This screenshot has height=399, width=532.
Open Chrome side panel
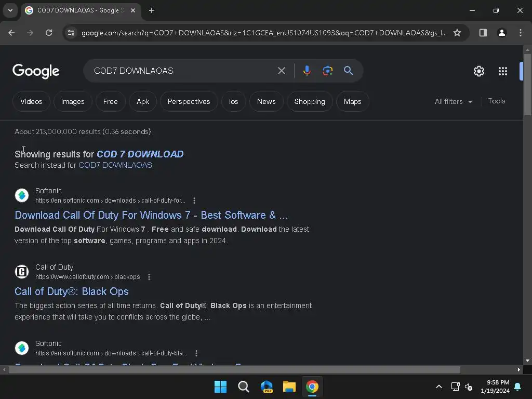(x=483, y=33)
